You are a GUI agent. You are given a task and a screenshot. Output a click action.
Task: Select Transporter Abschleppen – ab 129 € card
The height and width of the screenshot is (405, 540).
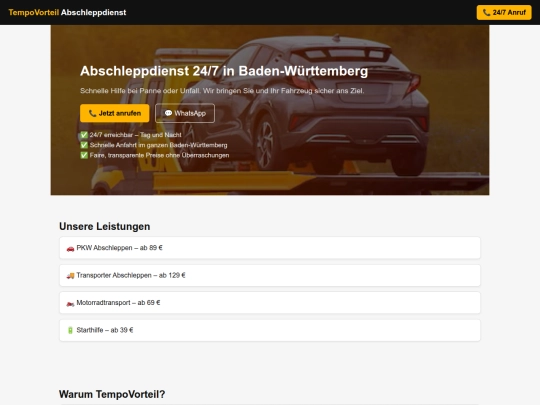[270, 275]
